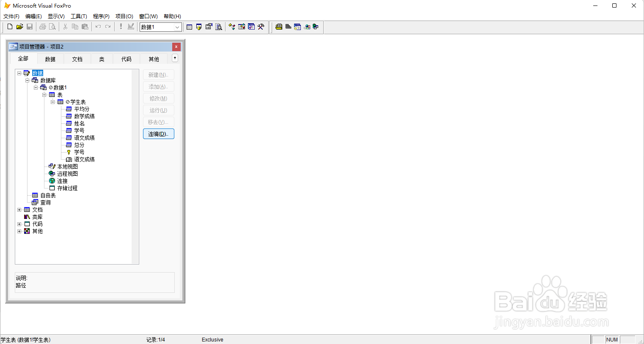Select the 姓名 field in tree
Image resolution: width=644 pixels, height=344 pixels.
79,123
